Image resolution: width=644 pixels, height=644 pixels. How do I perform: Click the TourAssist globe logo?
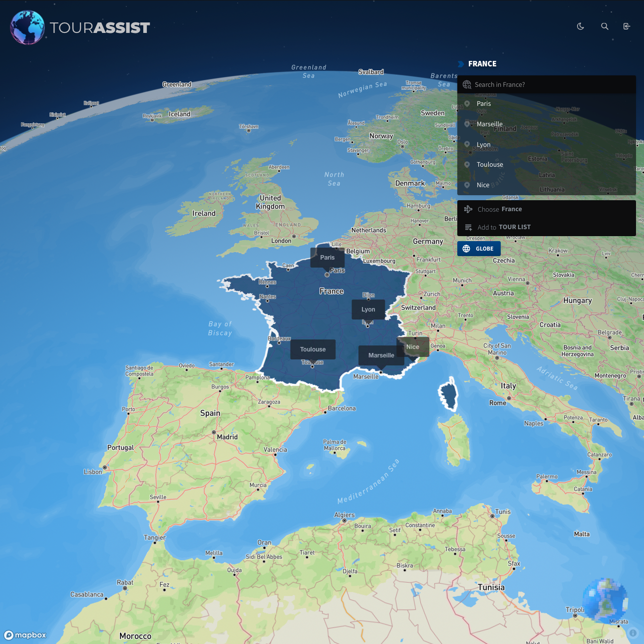coord(26,27)
